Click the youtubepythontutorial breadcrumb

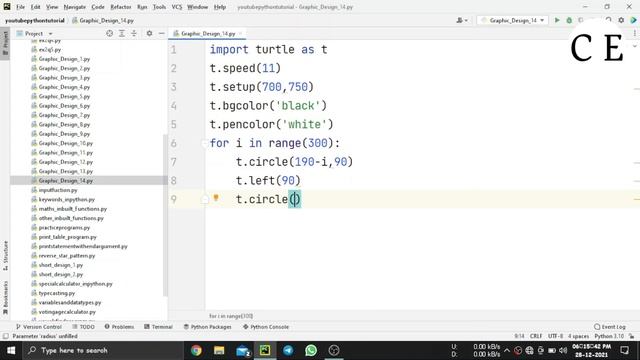[x=35, y=20]
